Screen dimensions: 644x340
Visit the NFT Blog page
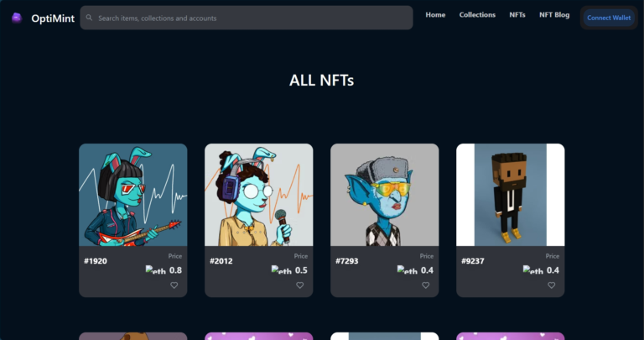554,15
